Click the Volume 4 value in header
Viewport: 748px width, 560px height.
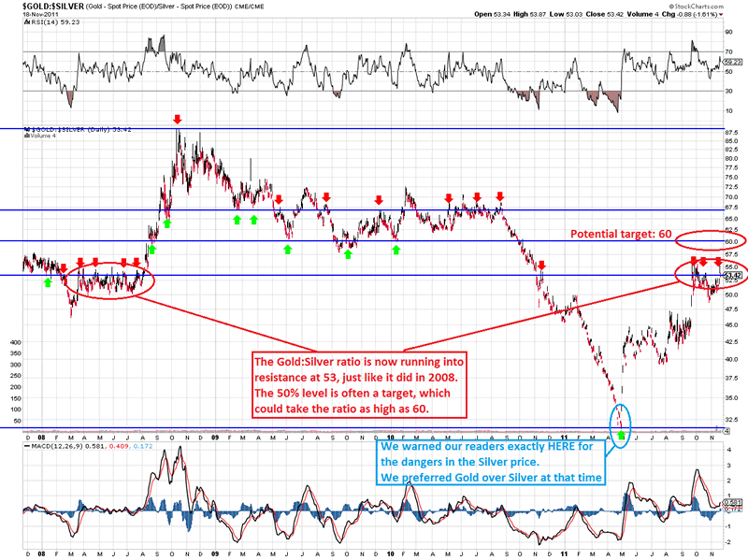tap(642, 14)
